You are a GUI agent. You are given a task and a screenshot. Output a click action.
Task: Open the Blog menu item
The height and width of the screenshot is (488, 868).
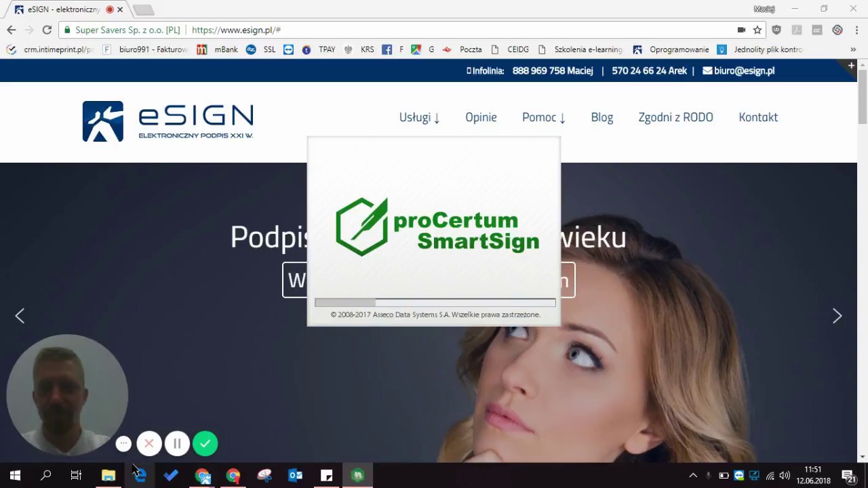click(x=601, y=117)
